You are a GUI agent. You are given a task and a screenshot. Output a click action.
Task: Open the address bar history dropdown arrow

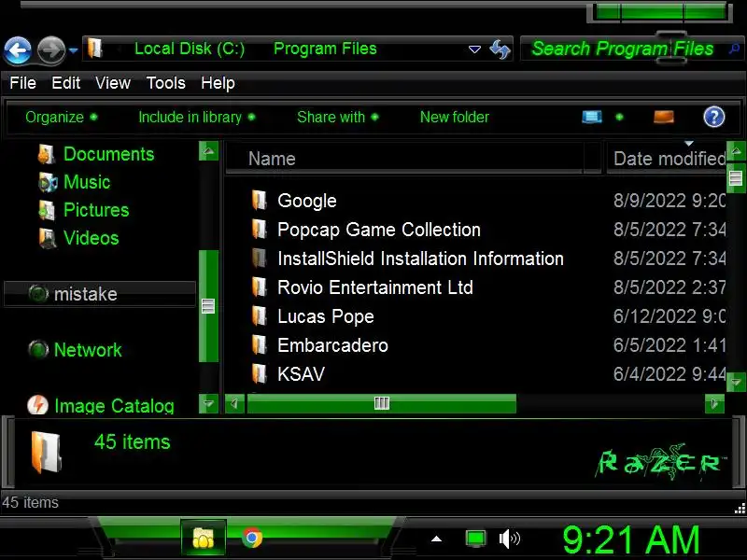tap(474, 49)
